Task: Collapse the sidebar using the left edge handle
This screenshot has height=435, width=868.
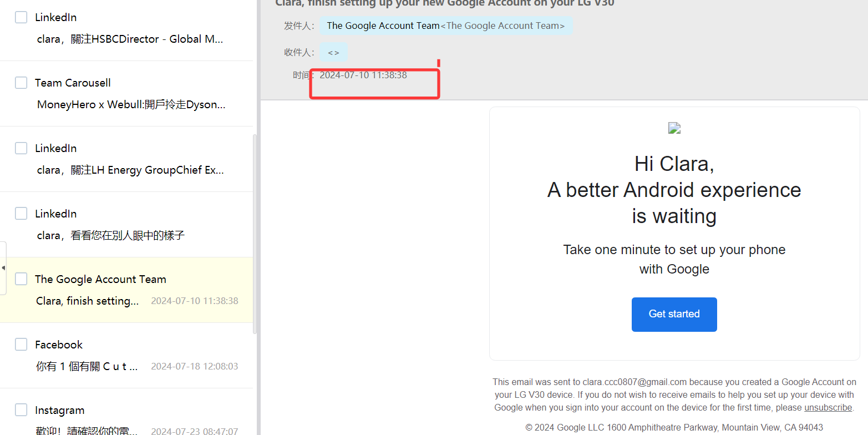Action: pyautogui.click(x=3, y=268)
